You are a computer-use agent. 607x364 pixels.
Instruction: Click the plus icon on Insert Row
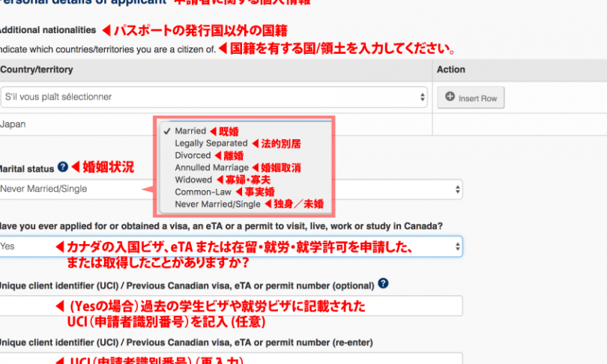[450, 97]
